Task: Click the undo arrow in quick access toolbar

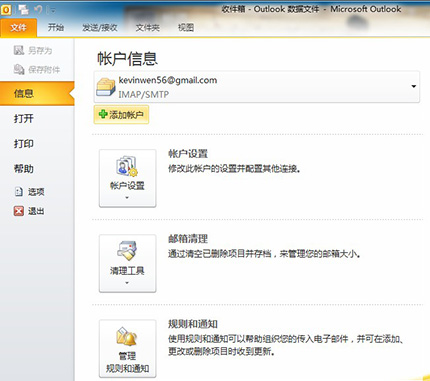Action: [x=38, y=10]
